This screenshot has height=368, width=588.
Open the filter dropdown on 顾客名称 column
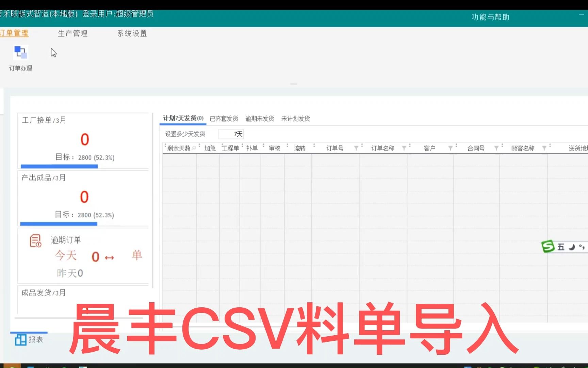pyautogui.click(x=544, y=148)
